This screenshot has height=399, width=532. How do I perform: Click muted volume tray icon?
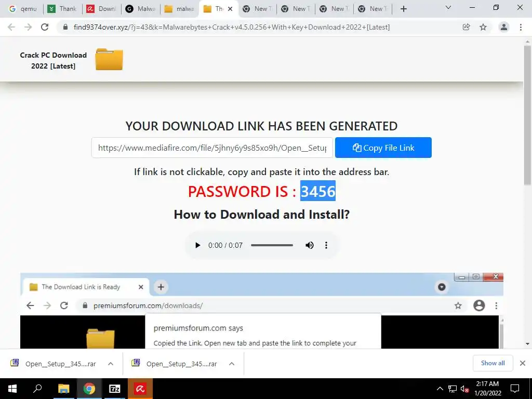coord(464,389)
